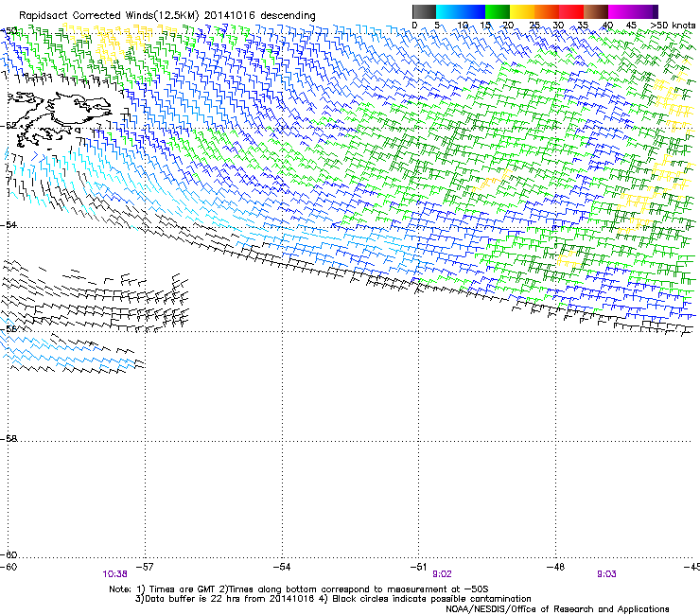
Task: Click the map title 'Rapidsact Corrected Winds(12.5KM)'
Action: pyautogui.click(x=109, y=16)
